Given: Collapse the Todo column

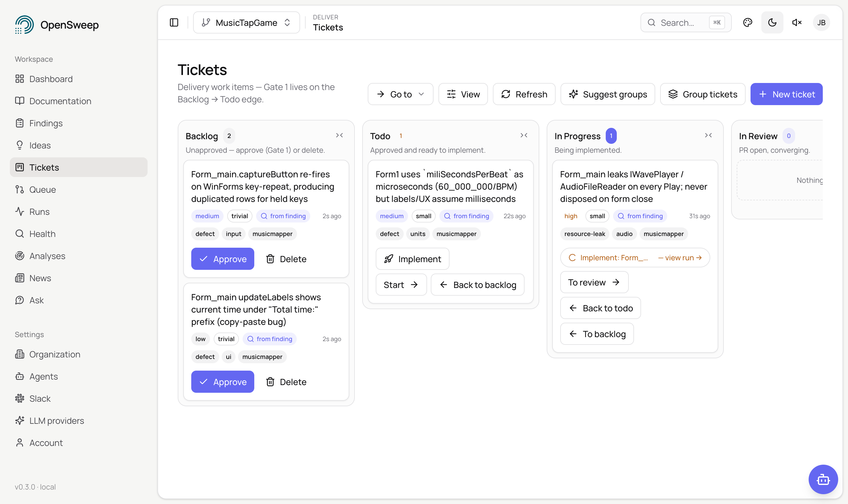Looking at the screenshot, I should (x=524, y=135).
